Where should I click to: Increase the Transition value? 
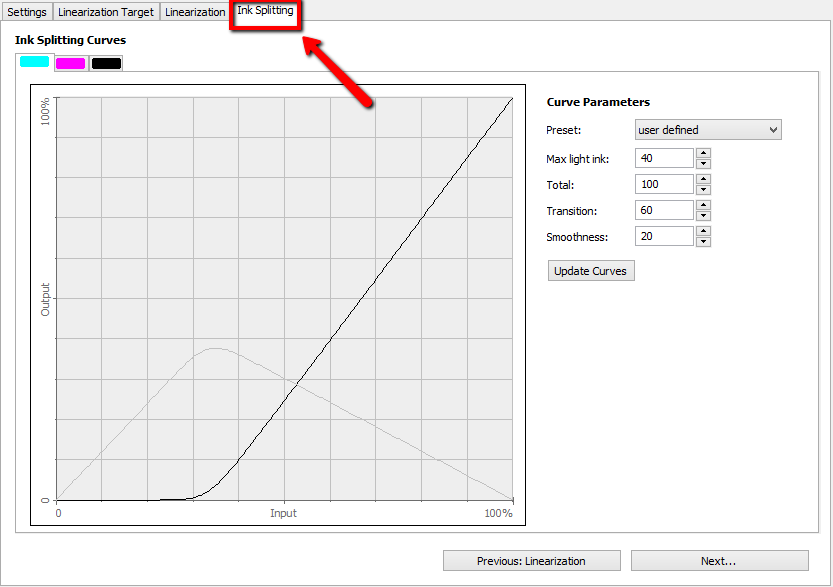click(x=703, y=205)
